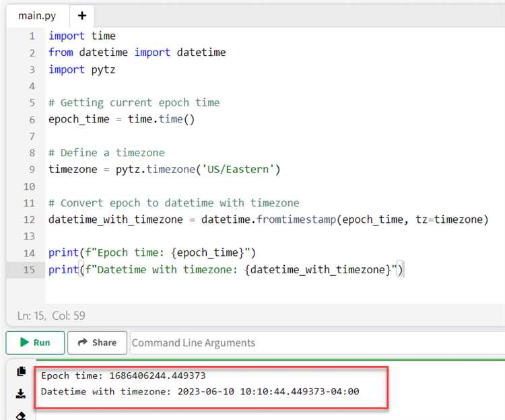Image resolution: width=505 pixels, height=420 pixels.
Task: Clear the output with the eraser icon
Action: click(x=21, y=415)
